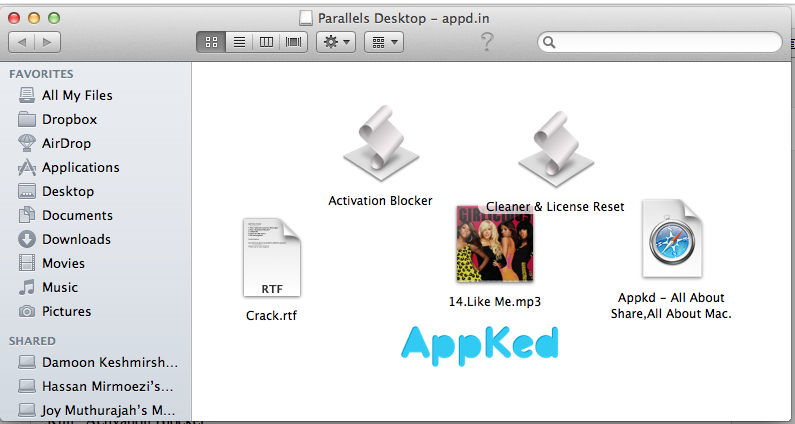The image size is (795, 424).
Task: Select Hassan Mirmoezi's shared computer
Action: click(x=96, y=386)
